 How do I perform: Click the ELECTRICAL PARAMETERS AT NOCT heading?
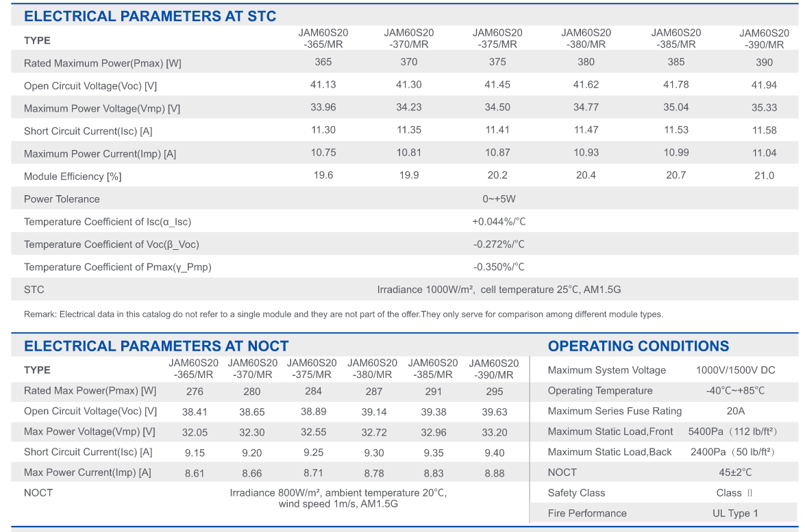(156, 346)
